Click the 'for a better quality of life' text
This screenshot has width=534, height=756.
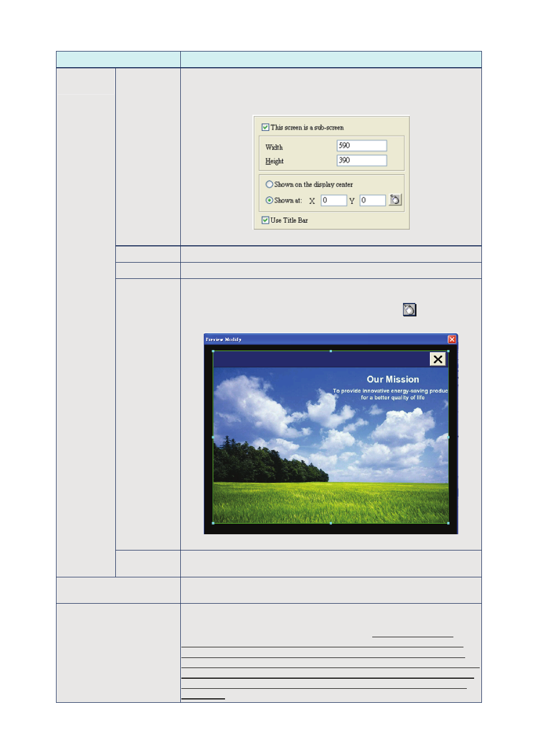392,398
